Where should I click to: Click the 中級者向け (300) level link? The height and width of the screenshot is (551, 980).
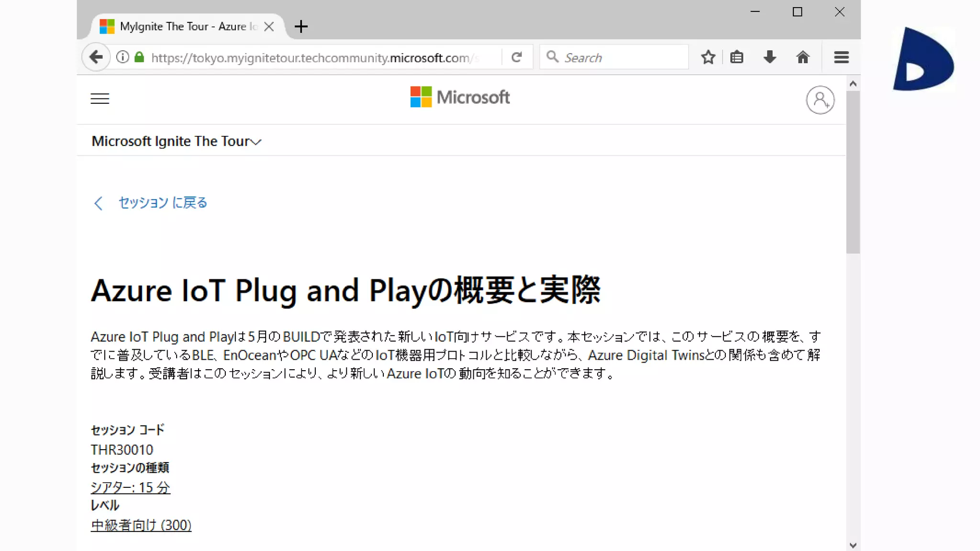[x=141, y=525]
